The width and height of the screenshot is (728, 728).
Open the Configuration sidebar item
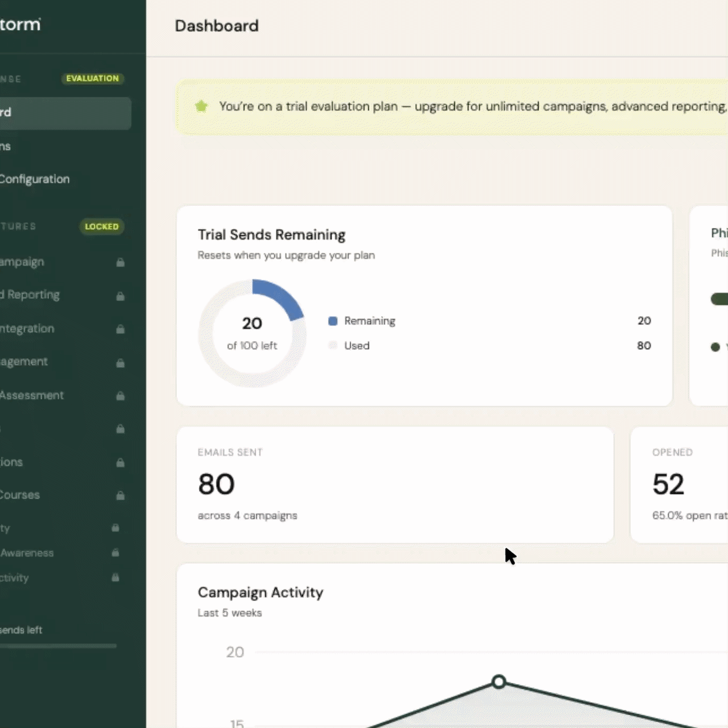(x=64, y=179)
